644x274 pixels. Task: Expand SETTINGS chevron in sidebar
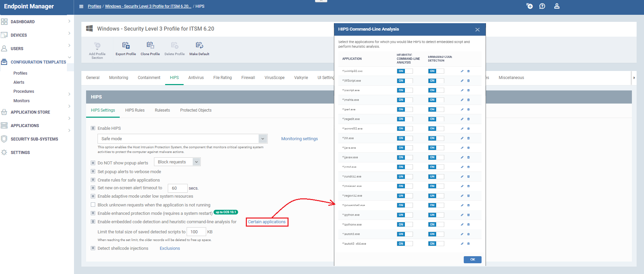click(x=69, y=130)
